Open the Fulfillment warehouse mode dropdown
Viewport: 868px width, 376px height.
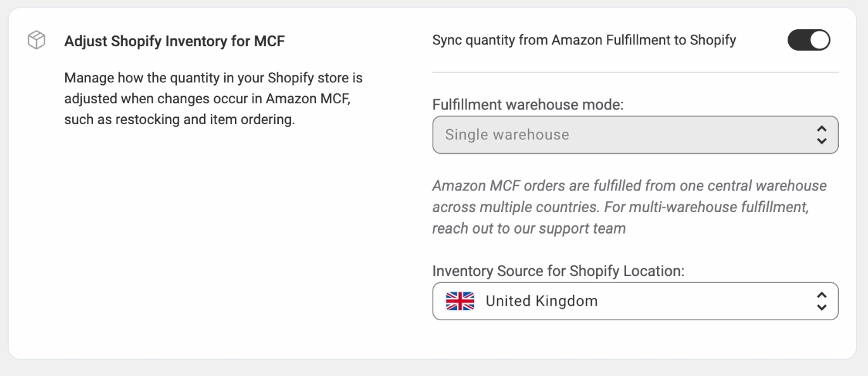point(635,135)
